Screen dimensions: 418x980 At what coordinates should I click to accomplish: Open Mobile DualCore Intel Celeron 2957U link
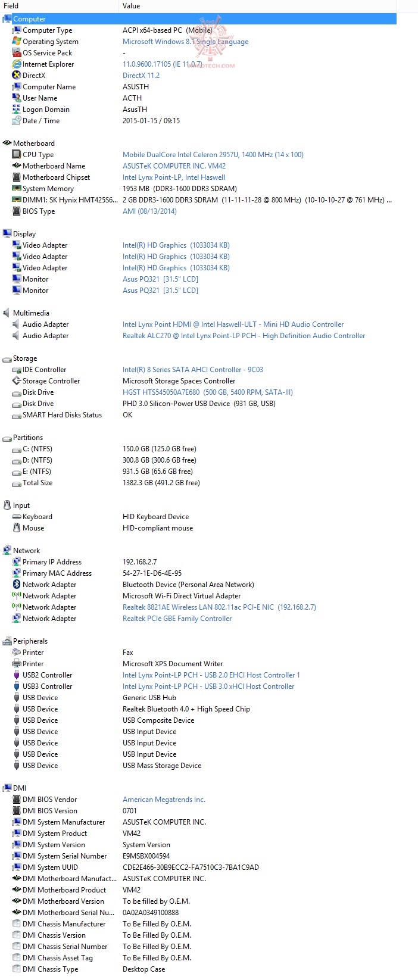(213, 155)
